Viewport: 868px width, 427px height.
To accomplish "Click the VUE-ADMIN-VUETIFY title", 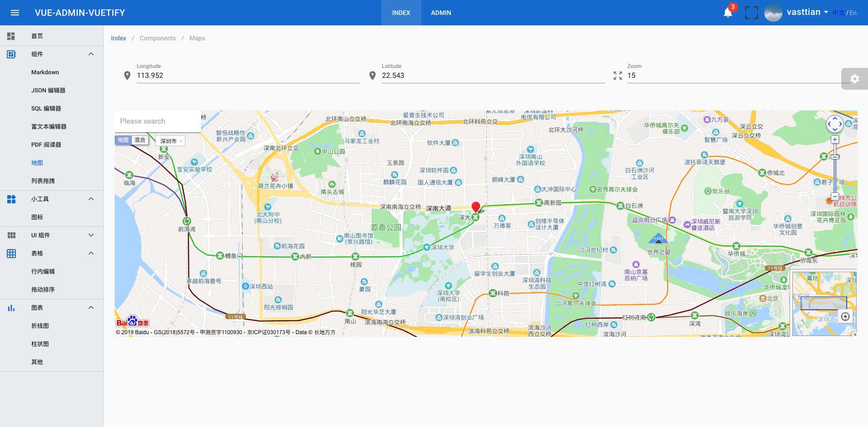I will (80, 13).
